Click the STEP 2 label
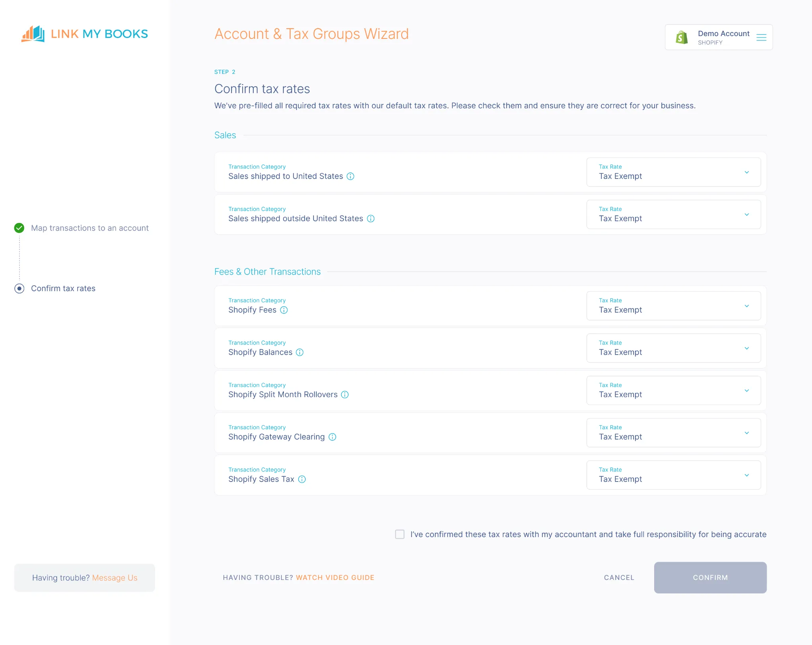812x645 pixels. (224, 72)
